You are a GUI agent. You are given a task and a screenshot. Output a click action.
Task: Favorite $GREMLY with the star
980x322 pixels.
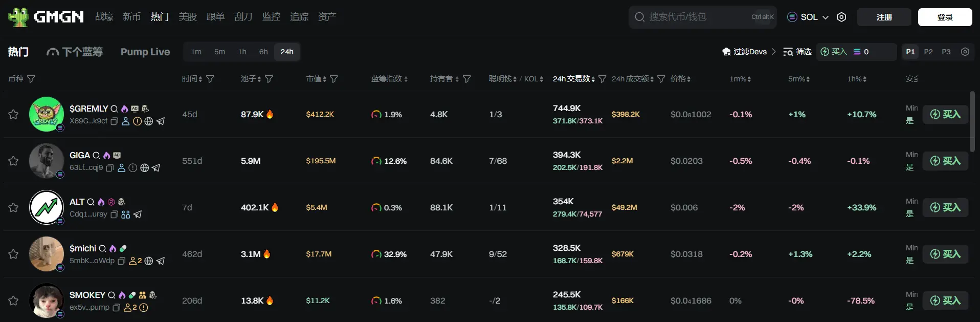(x=13, y=114)
